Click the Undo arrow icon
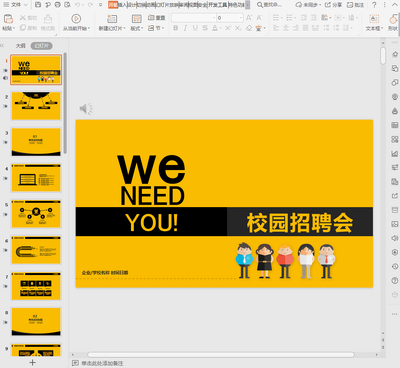The image size is (400, 368). point(78,5)
